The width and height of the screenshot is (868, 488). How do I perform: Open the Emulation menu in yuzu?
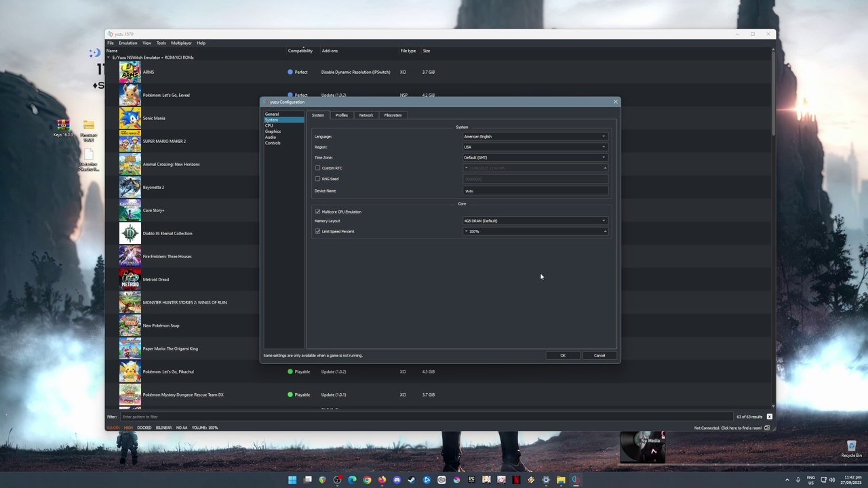(128, 43)
